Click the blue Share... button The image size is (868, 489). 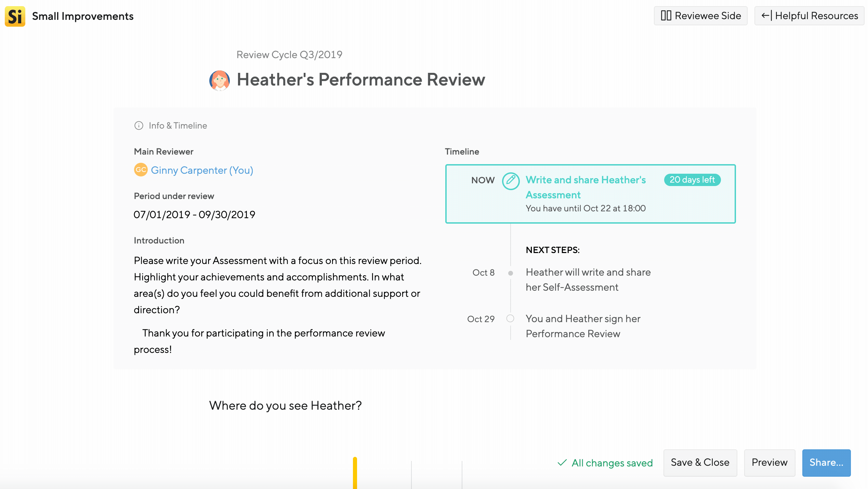pos(826,463)
